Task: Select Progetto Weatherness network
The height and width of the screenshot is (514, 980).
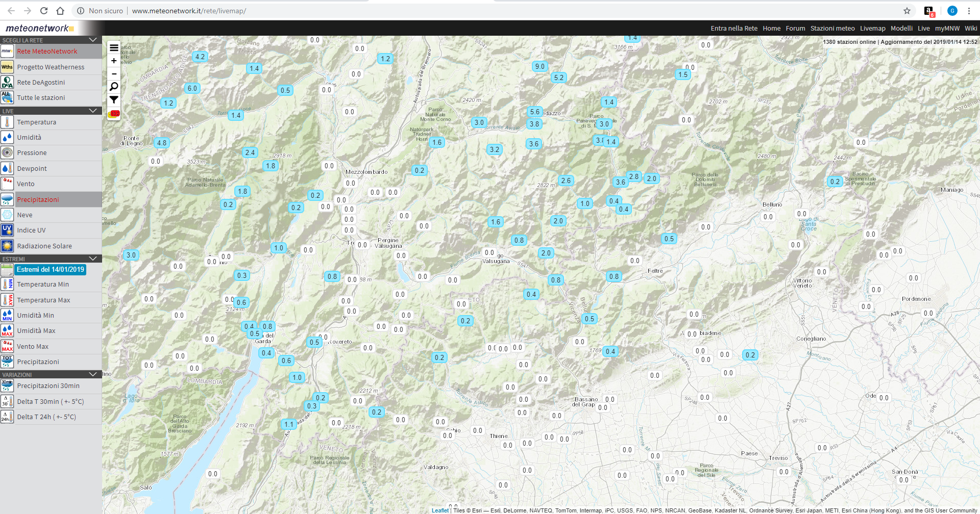Action: pos(51,67)
